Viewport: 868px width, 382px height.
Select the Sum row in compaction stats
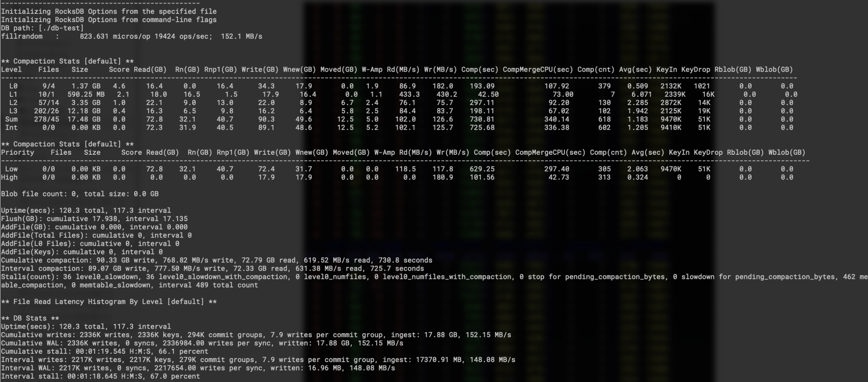coord(109,119)
